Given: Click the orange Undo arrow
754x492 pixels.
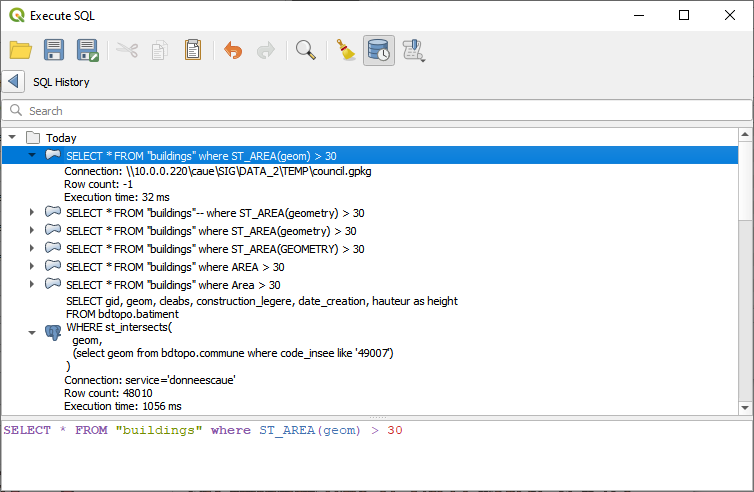Looking at the screenshot, I should (x=233, y=50).
